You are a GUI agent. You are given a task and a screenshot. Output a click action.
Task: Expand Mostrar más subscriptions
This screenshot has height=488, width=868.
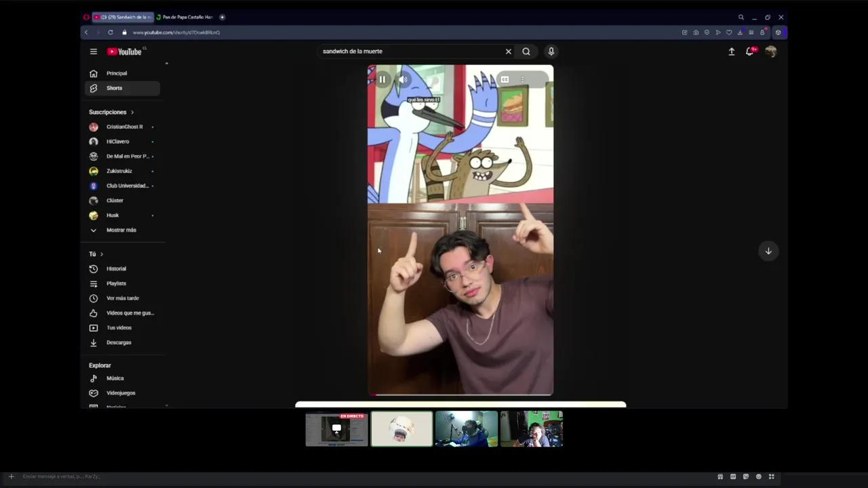pyautogui.click(x=122, y=230)
